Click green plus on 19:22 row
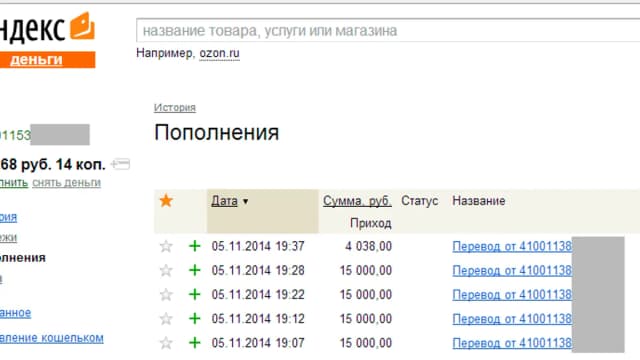The image size is (640, 360). pos(195,294)
